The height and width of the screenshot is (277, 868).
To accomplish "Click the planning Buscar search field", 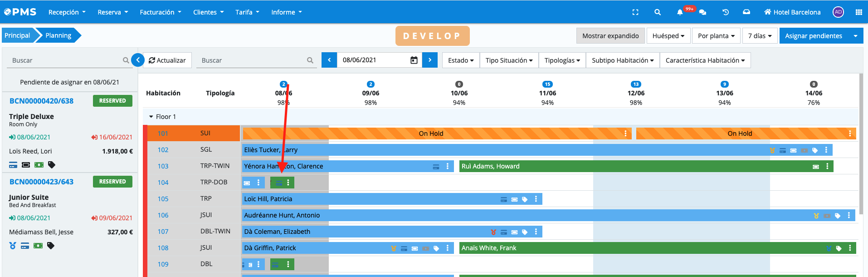I will coord(253,60).
